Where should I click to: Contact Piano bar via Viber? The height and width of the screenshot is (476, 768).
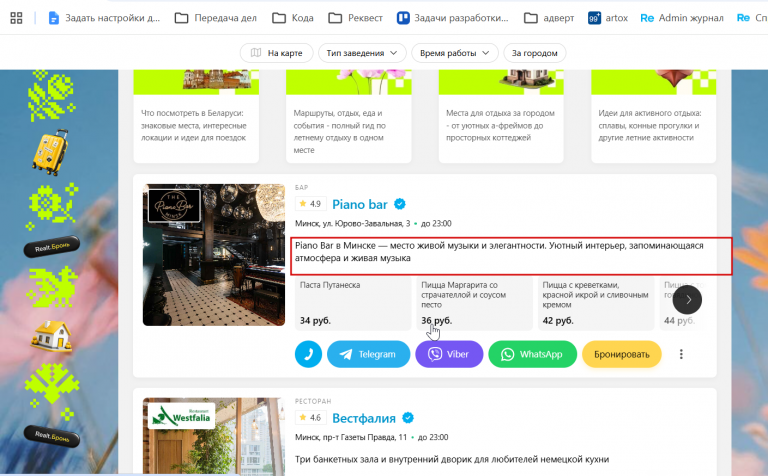click(x=449, y=354)
